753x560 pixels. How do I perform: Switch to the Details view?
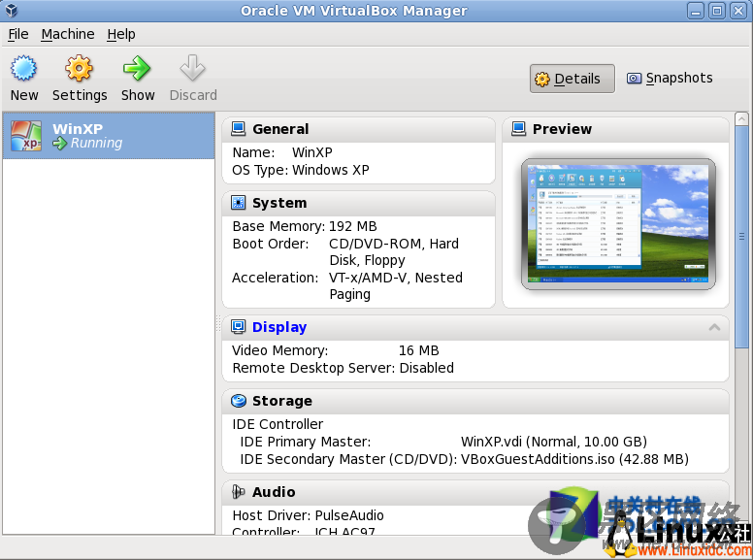(x=572, y=79)
